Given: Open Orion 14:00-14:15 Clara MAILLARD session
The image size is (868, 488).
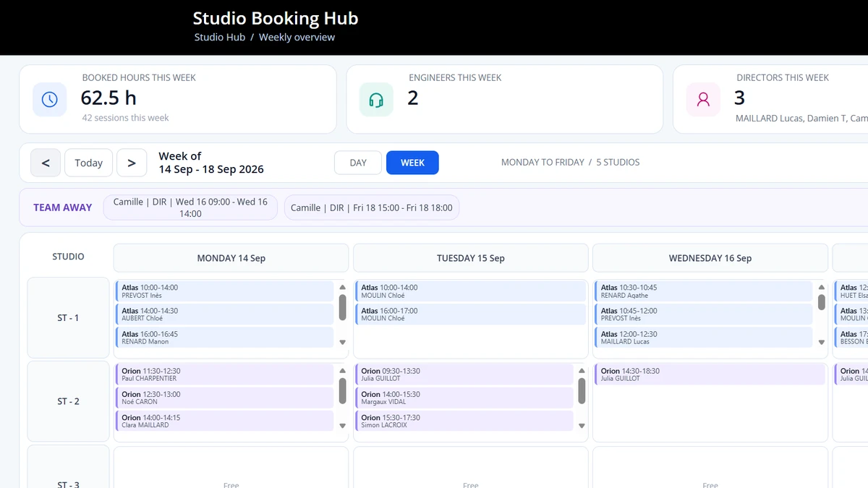Looking at the screenshot, I should coord(224,421).
